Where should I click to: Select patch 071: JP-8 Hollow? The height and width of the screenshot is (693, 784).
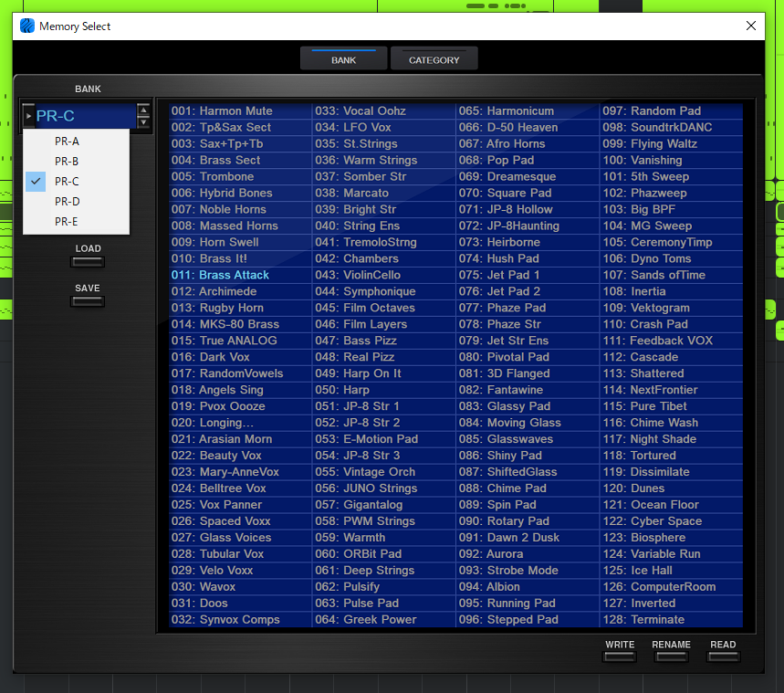528,210
